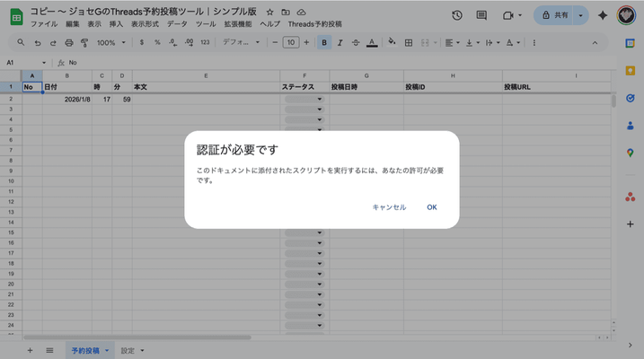Image resolution: width=644 pixels, height=359 pixels.
Task: Open Contacts side panel
Action: click(x=630, y=126)
